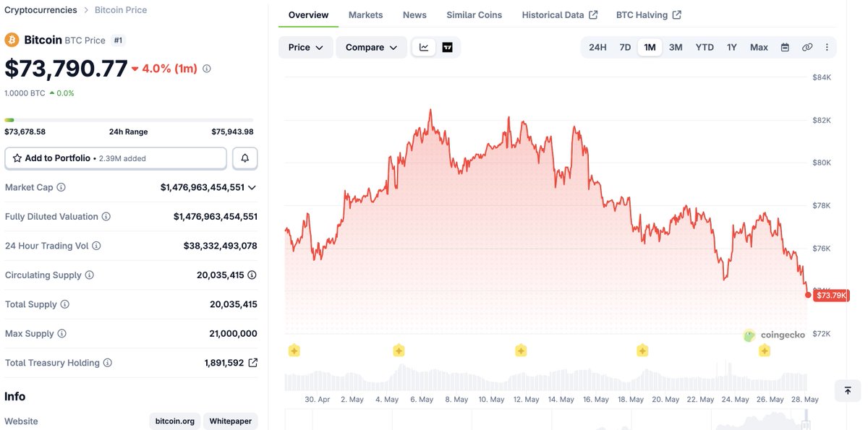Select the 7D time range

point(625,47)
